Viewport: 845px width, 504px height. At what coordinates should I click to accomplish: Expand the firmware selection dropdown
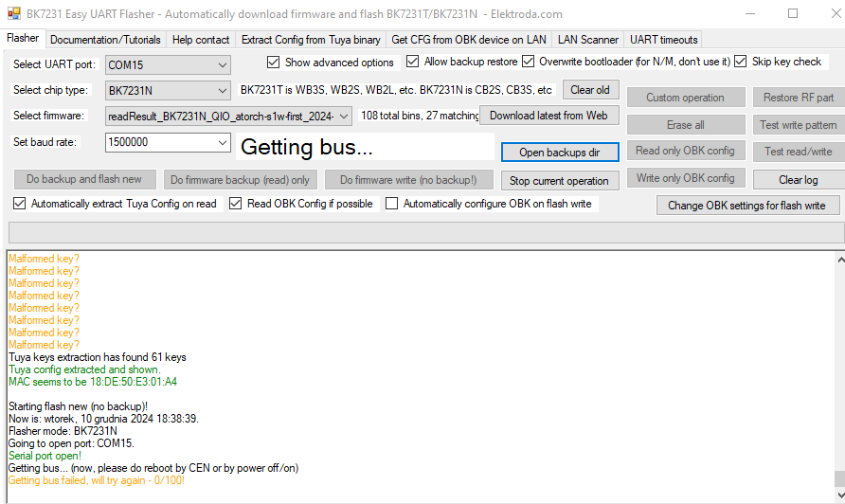(x=344, y=117)
